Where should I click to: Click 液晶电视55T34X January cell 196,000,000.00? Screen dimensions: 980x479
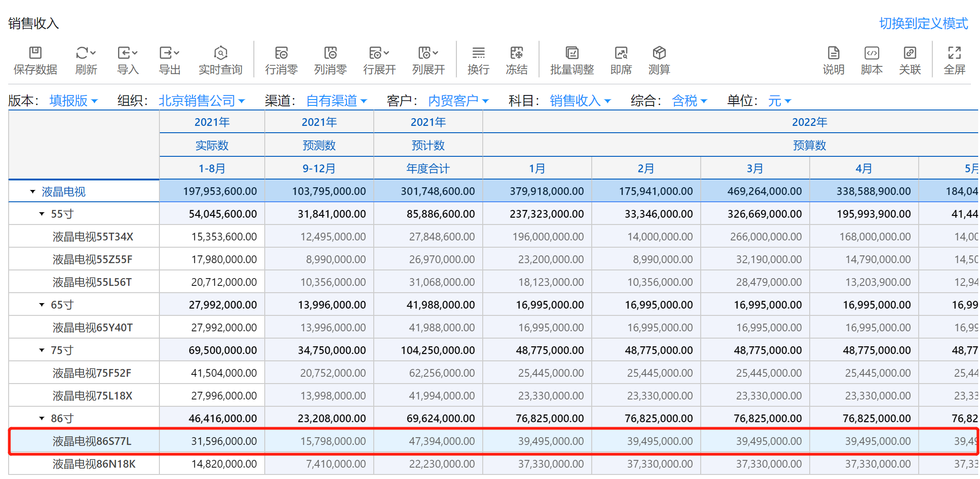point(548,237)
